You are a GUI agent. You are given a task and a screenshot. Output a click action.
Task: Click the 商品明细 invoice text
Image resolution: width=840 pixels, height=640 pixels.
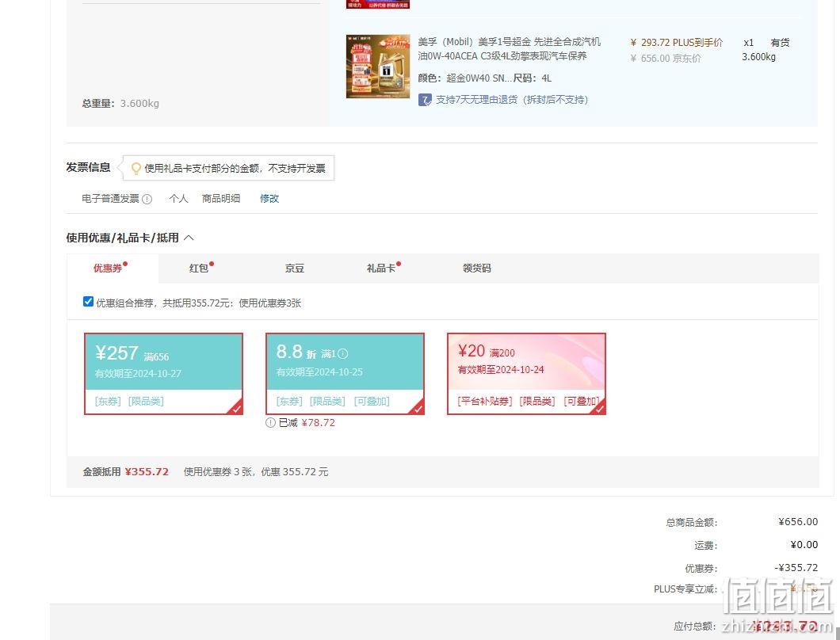coord(221,198)
